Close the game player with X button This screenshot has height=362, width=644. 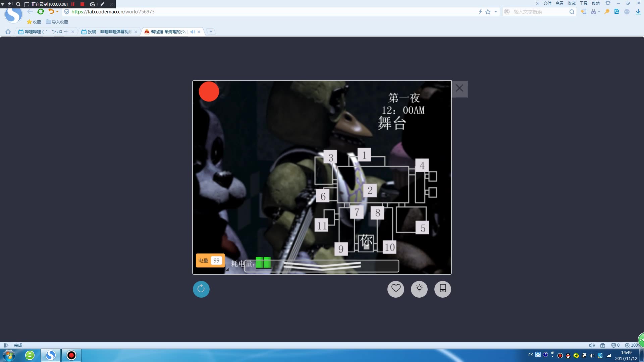(460, 88)
